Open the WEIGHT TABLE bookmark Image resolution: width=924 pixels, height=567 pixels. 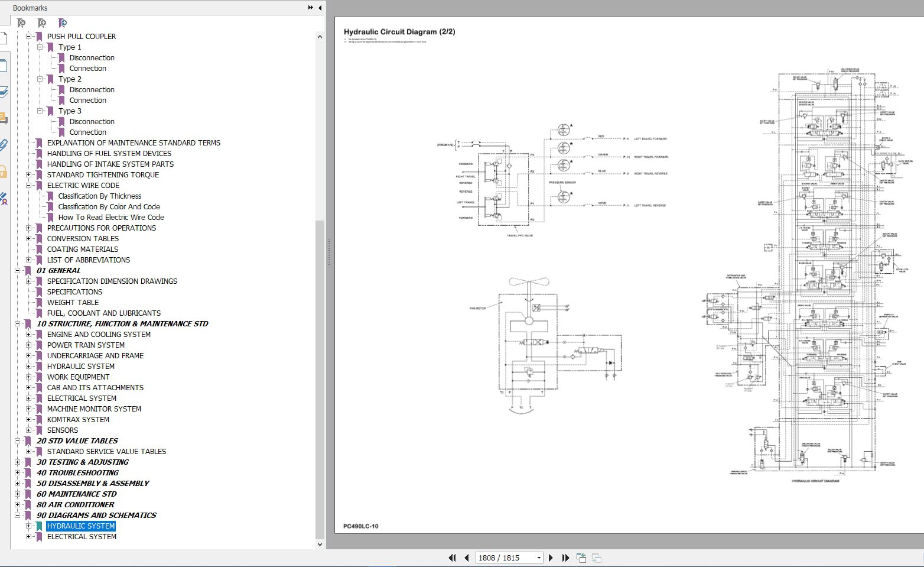coord(73,303)
